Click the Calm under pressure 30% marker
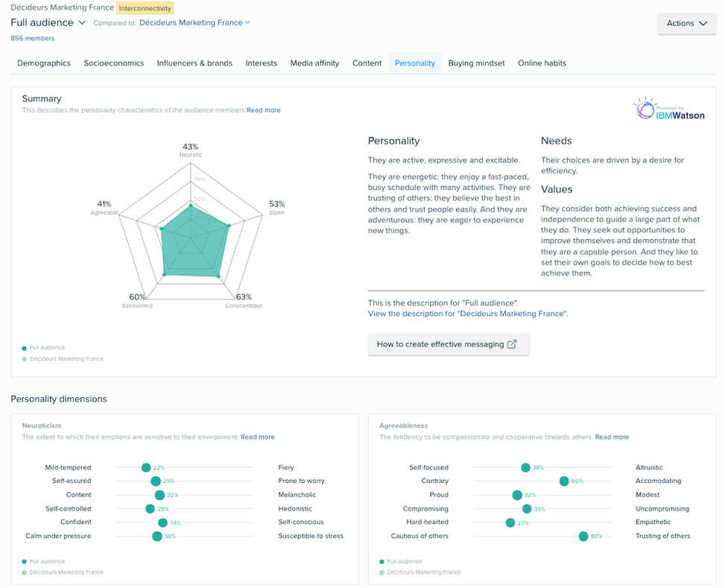The width and height of the screenshot is (725, 588). [x=157, y=536]
